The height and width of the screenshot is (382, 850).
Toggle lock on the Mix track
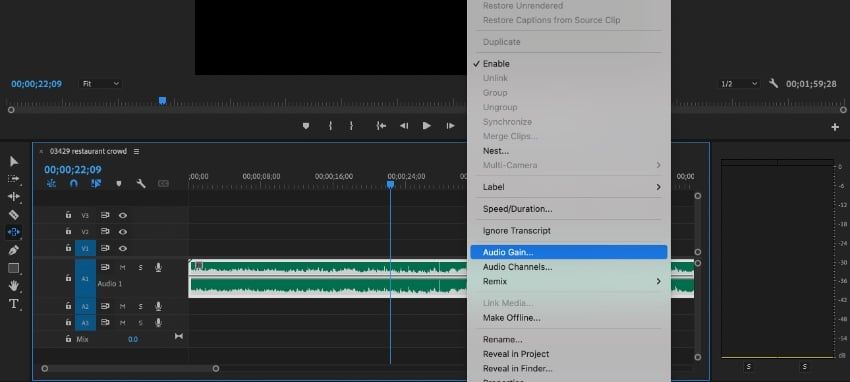click(x=68, y=339)
